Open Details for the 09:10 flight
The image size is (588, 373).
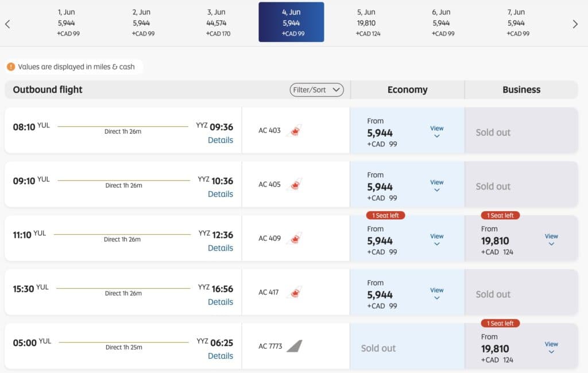tap(220, 194)
